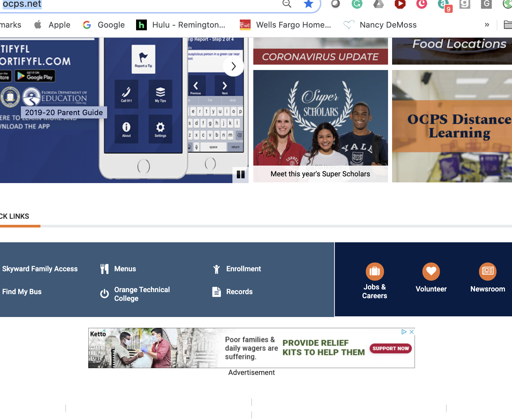Open Orange Technical College link text
The height and width of the screenshot is (420, 512).
point(142,294)
